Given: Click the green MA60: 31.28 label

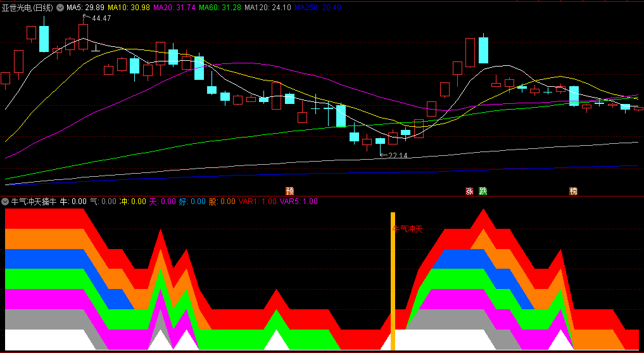Looking at the screenshot, I should tap(220, 8).
